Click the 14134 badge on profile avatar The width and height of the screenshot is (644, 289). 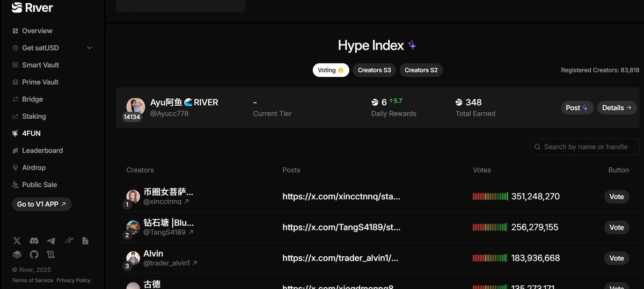pos(132,117)
